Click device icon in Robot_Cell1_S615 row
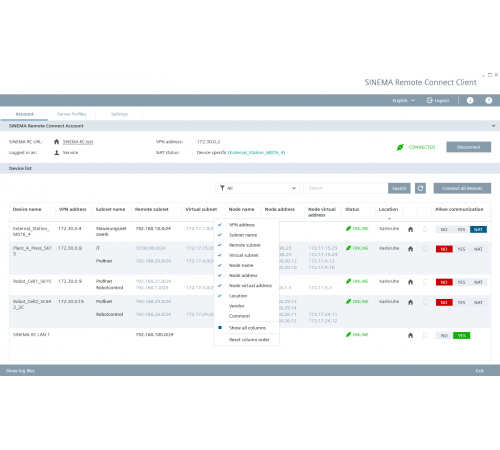Viewport: 500px width, 450px height. click(425, 282)
